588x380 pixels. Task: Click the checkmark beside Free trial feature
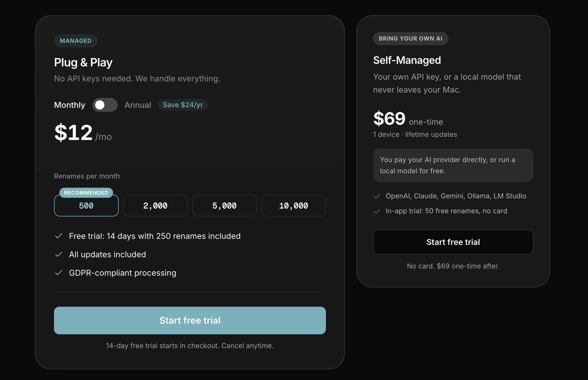[59, 236]
